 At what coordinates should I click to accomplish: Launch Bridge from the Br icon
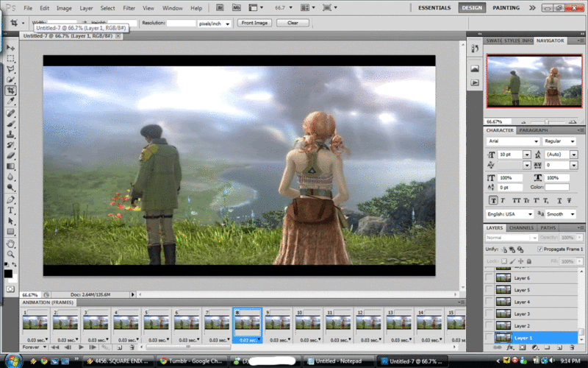[x=220, y=7]
